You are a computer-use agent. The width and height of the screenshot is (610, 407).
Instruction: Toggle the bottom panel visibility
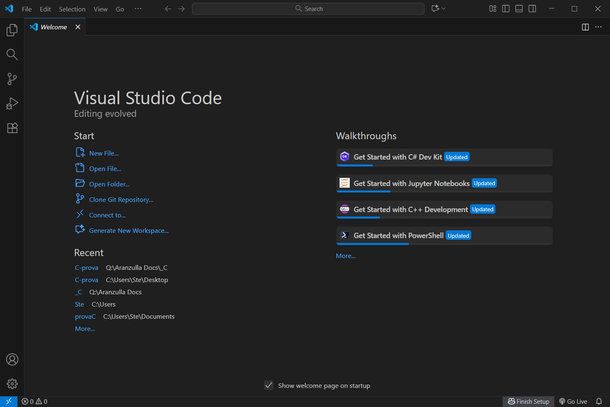click(x=519, y=9)
